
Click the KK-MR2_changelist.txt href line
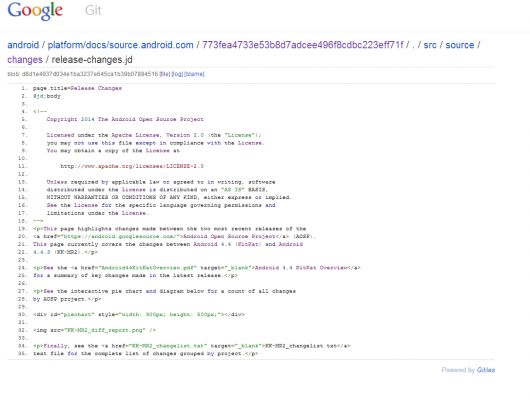pos(192,346)
